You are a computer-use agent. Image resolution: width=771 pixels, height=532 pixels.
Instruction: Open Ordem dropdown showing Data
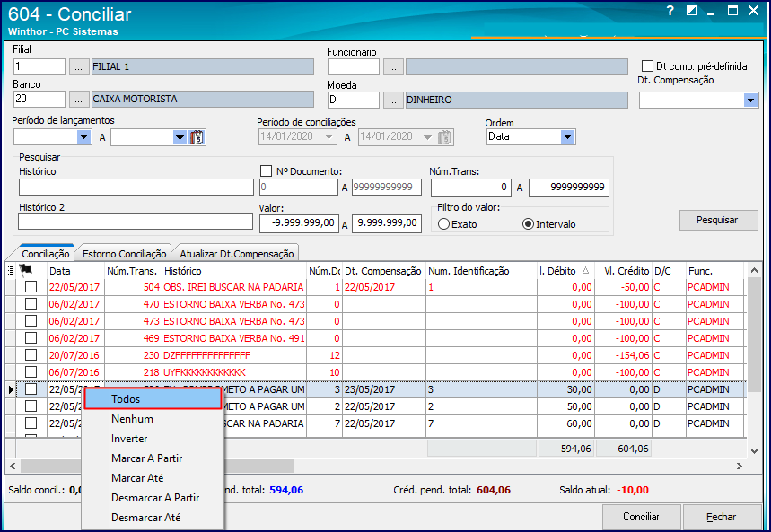pyautogui.click(x=567, y=137)
